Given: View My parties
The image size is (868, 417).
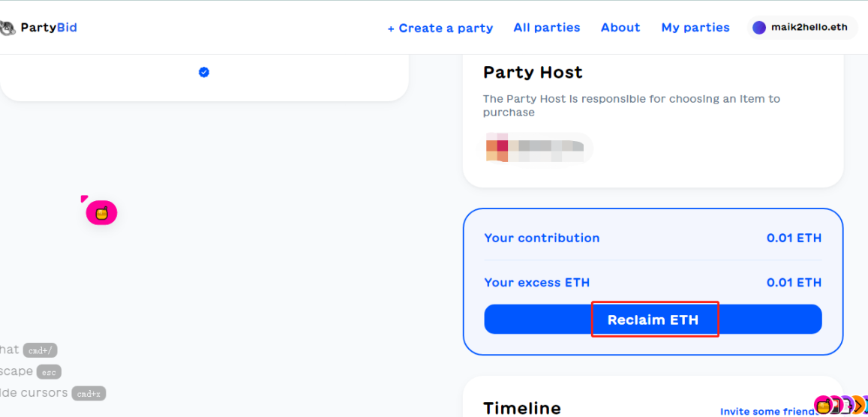Looking at the screenshot, I should pos(695,28).
